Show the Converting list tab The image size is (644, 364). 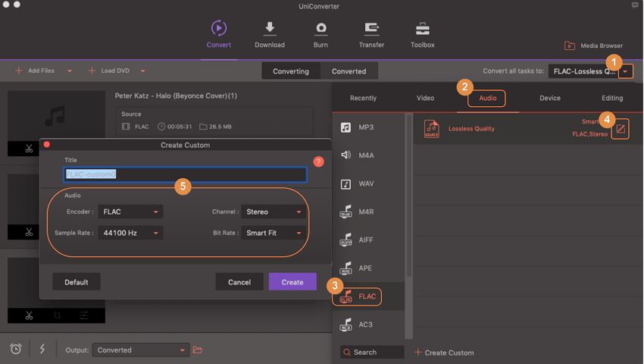(291, 71)
